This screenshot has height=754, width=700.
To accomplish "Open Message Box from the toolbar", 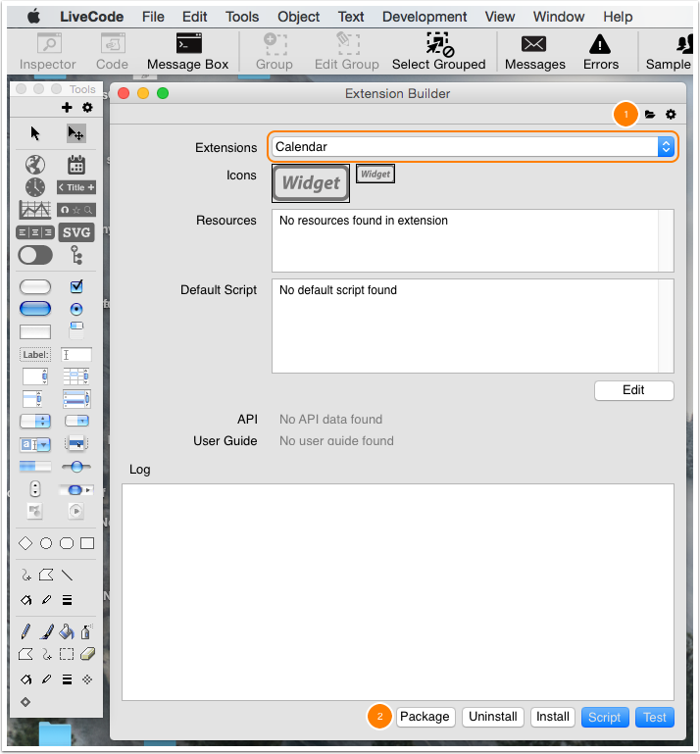I will [188, 51].
